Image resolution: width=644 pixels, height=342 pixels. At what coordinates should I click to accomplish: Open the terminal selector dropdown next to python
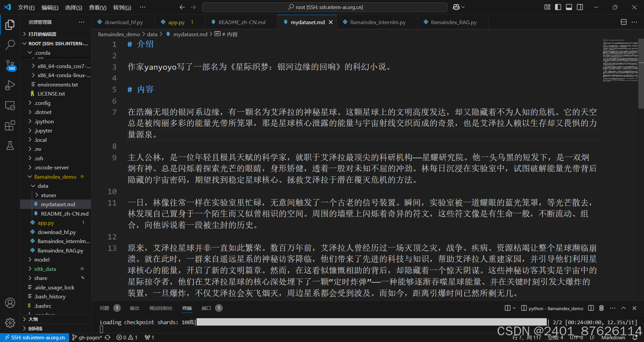click(514, 308)
